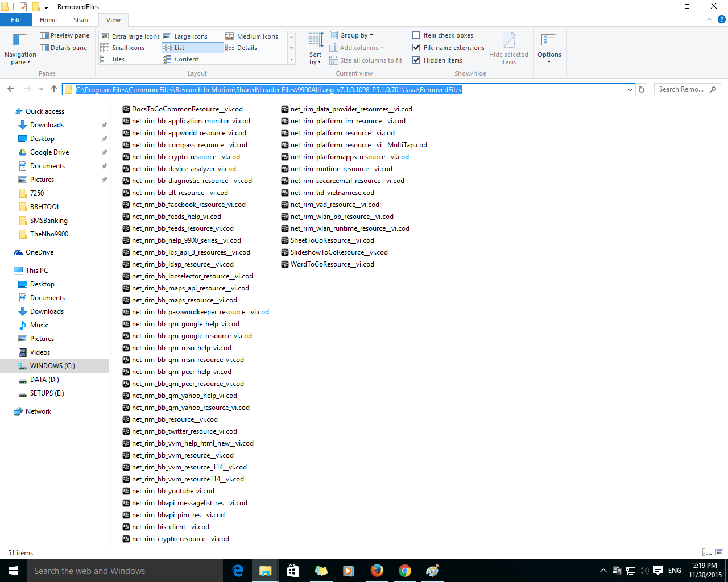The height and width of the screenshot is (582, 728).
Task: Click the Navigation pane icon
Action: pyautogui.click(x=20, y=40)
